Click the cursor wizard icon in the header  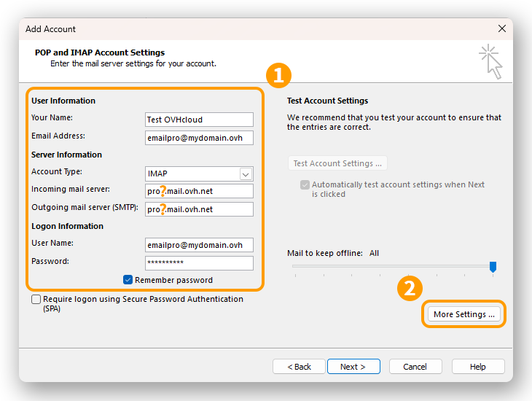491,61
